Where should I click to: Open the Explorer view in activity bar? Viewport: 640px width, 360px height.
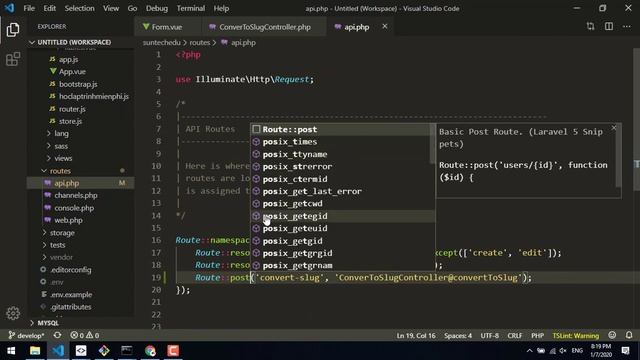coord(13,30)
